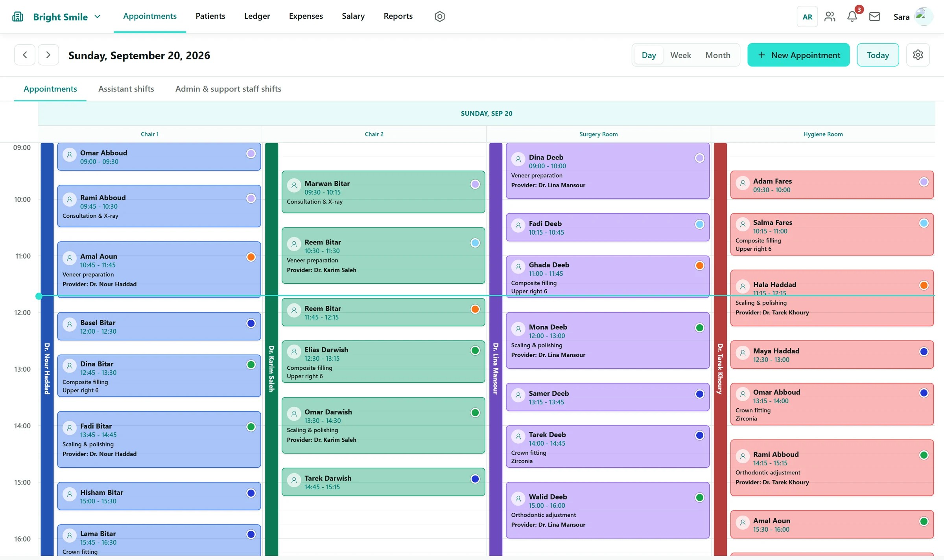Expand the Bright Smile clinic dropdown

(98, 17)
